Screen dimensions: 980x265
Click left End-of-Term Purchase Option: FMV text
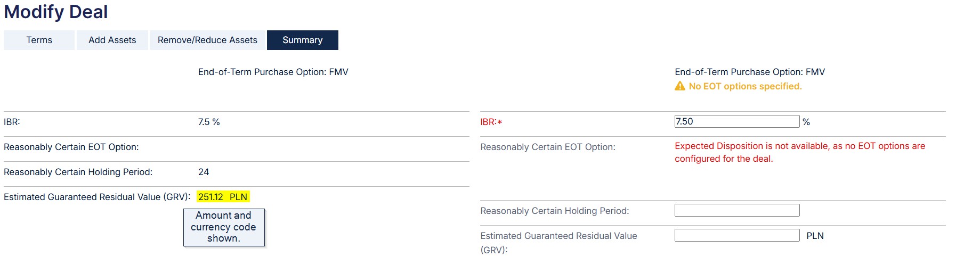(x=273, y=72)
